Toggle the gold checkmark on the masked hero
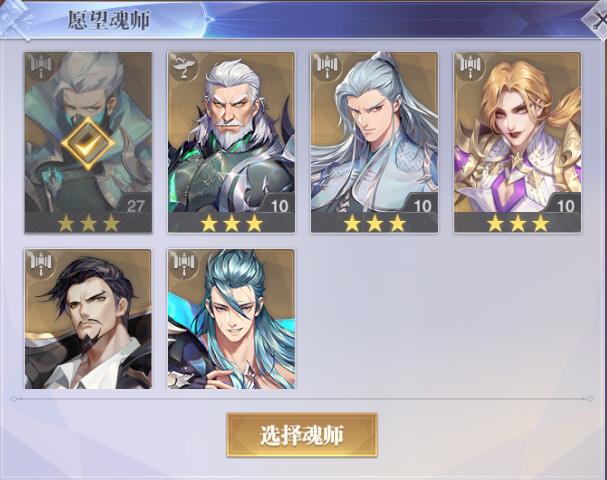Screen dimensions: 607x480 pos(88,143)
